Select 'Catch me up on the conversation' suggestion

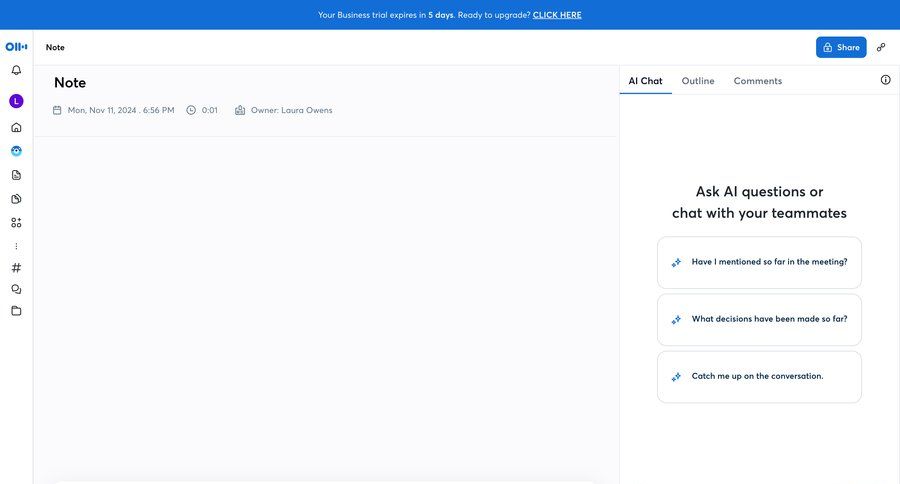[759, 377]
